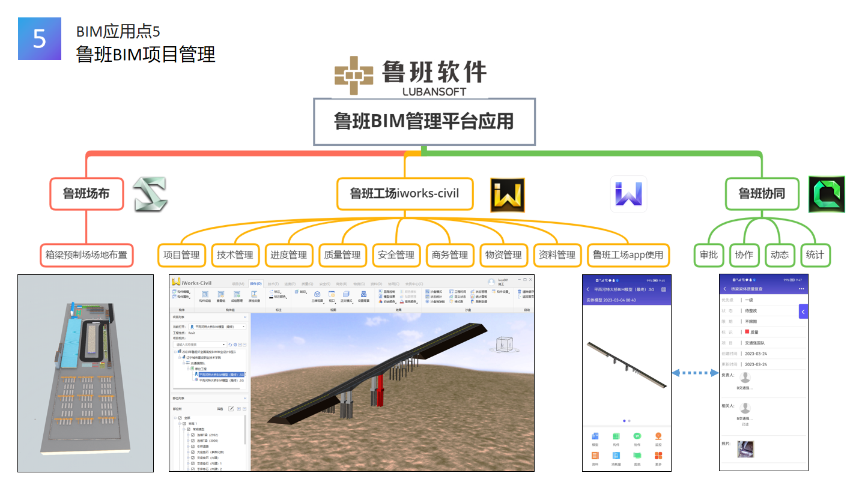
Task: Click the 构件成组 ribbon icon in iWorks-Civil
Action: [x=205, y=294]
